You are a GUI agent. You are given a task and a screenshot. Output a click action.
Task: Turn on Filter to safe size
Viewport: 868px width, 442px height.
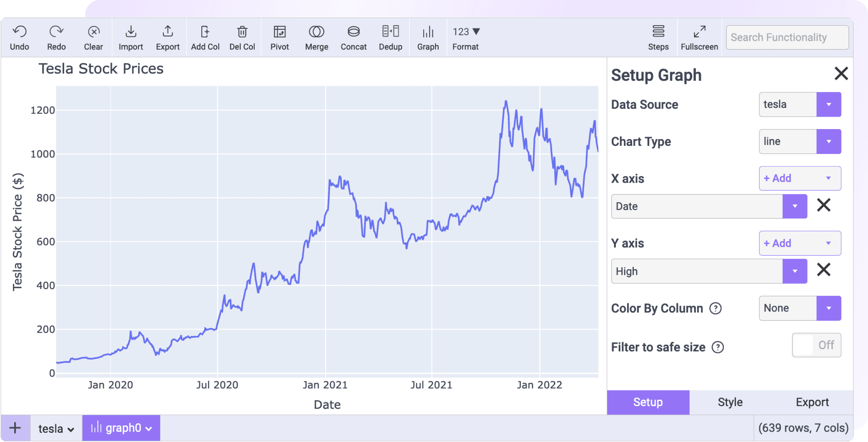[816, 345]
